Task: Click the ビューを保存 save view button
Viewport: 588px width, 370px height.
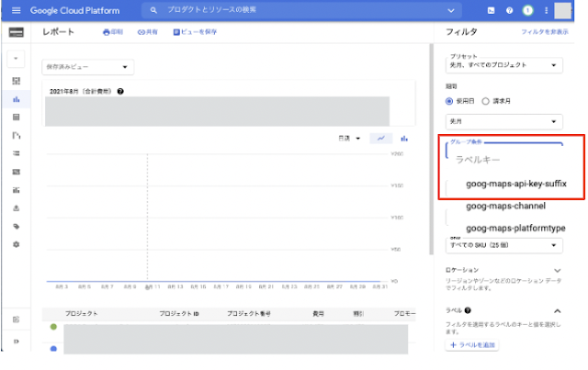Action: click(x=195, y=32)
